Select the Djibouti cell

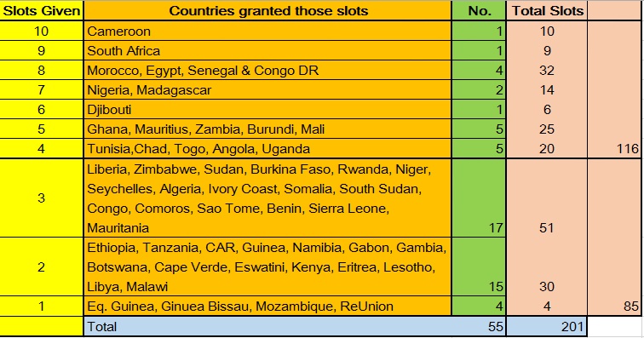coord(267,109)
